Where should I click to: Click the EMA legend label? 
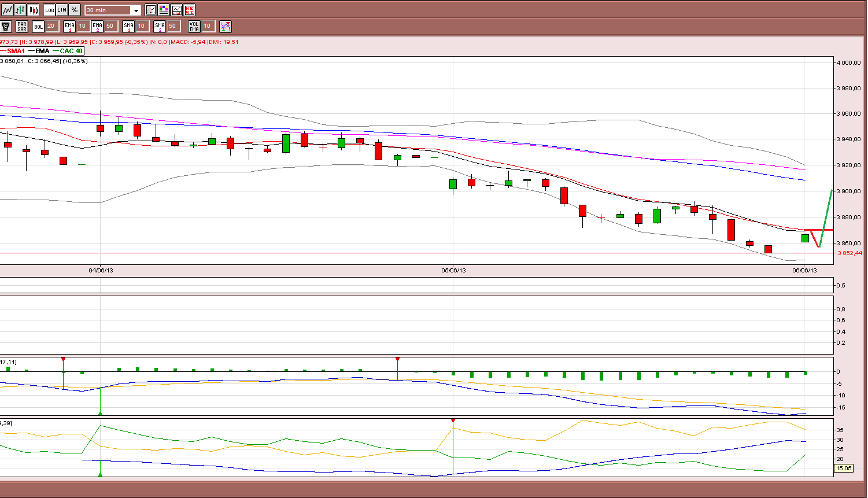point(42,51)
